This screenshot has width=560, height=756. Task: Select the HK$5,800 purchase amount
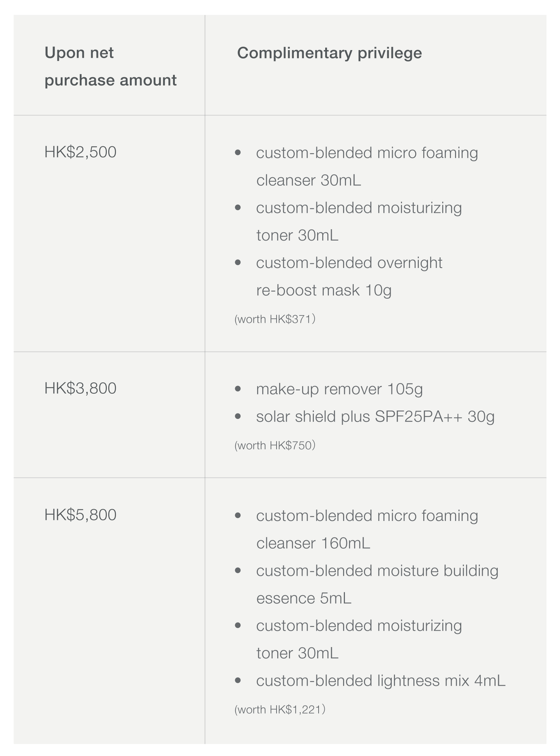80,515
